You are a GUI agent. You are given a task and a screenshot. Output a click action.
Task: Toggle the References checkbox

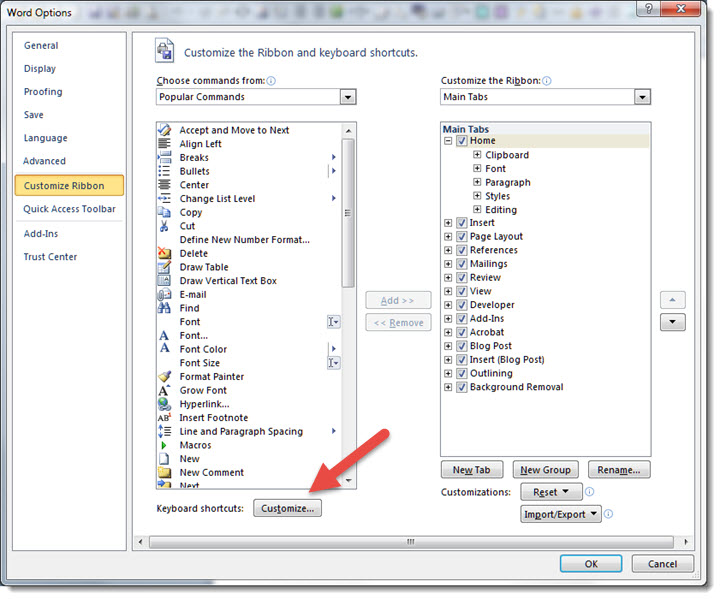click(x=461, y=250)
